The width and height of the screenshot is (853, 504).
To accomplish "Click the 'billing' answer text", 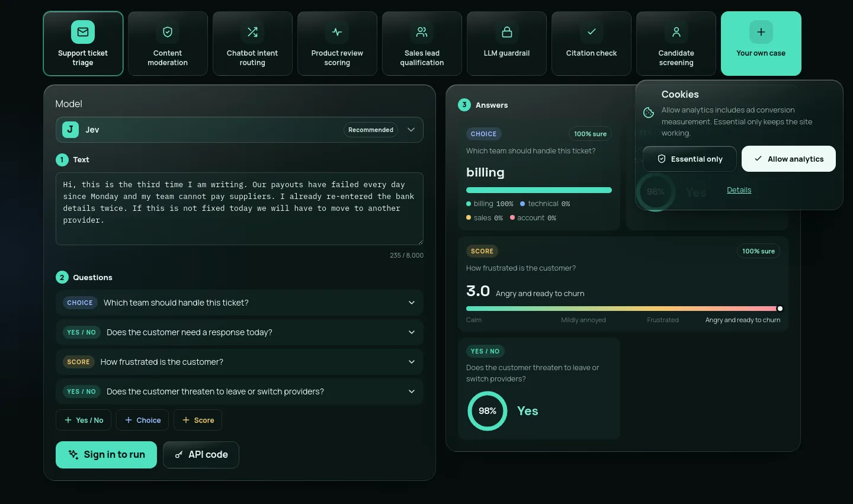I will 485,172.
